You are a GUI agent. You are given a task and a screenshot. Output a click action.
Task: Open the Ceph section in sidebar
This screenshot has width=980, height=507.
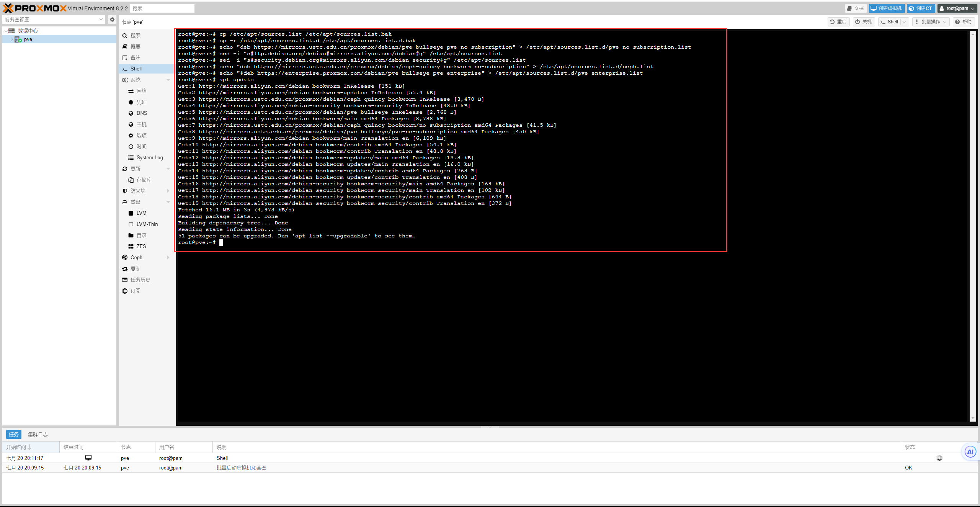[136, 257]
